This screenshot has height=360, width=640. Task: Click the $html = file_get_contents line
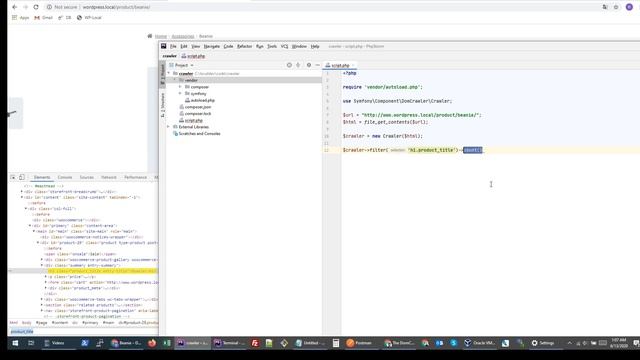tap(385, 122)
